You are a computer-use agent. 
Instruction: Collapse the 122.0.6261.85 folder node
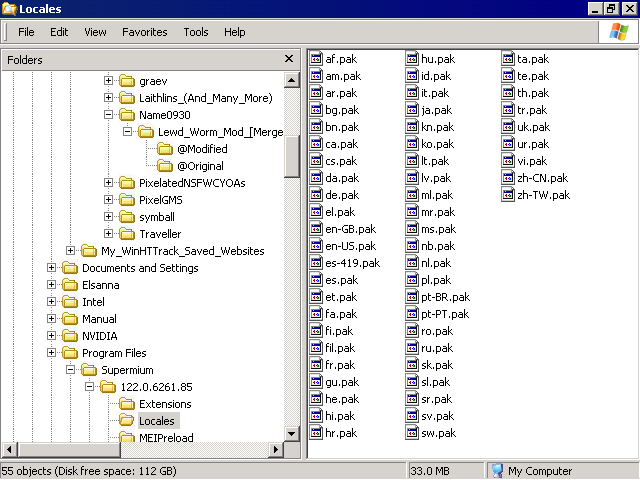(89, 387)
